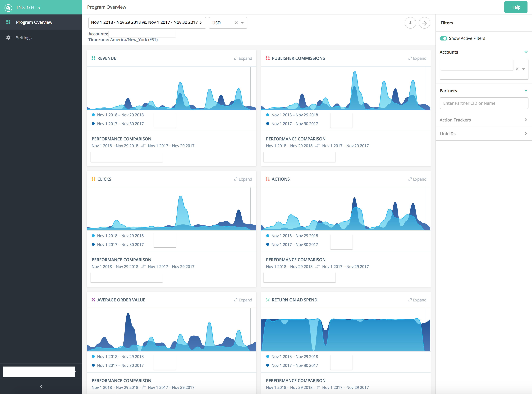Click the Revenue area chart

pyautogui.click(x=171, y=88)
